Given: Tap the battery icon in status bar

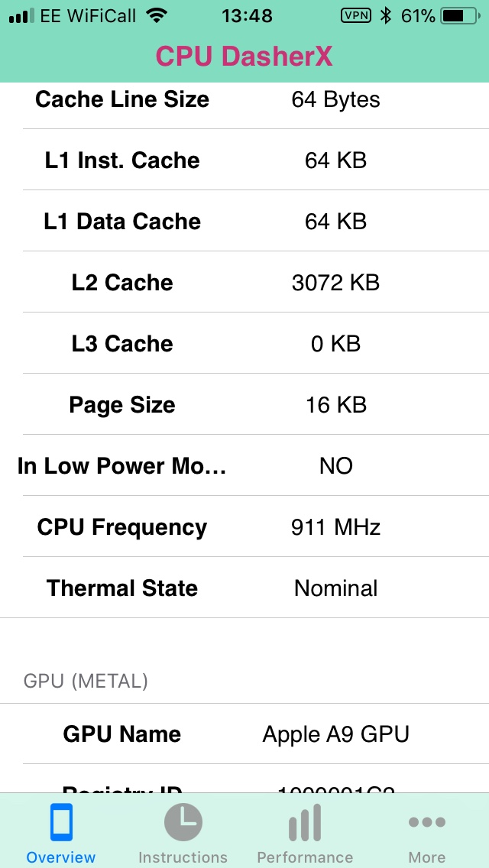Looking at the screenshot, I should [x=460, y=16].
